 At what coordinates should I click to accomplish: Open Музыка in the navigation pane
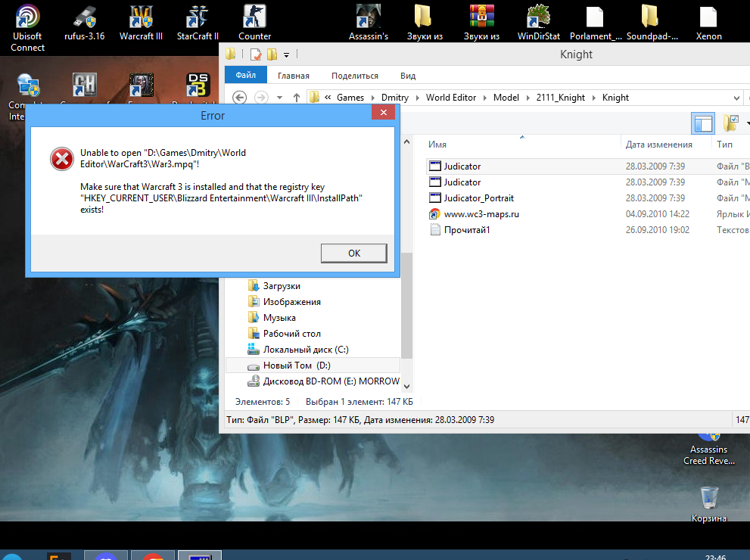tap(272, 318)
